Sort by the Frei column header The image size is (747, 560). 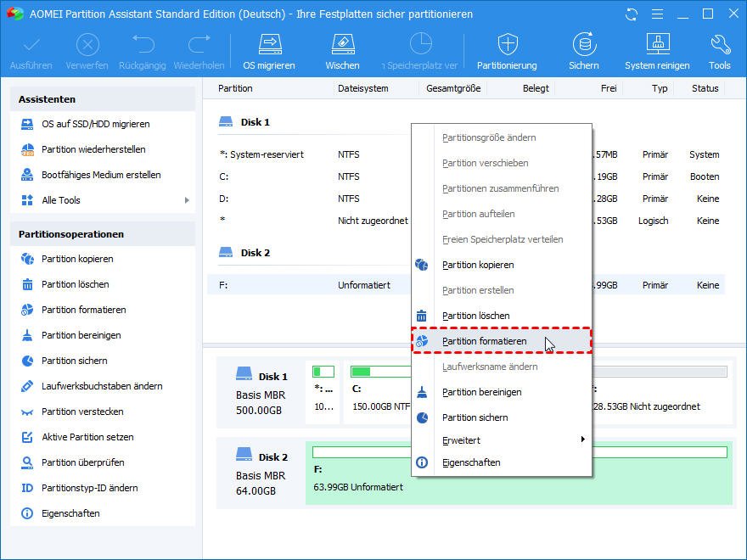coord(609,88)
